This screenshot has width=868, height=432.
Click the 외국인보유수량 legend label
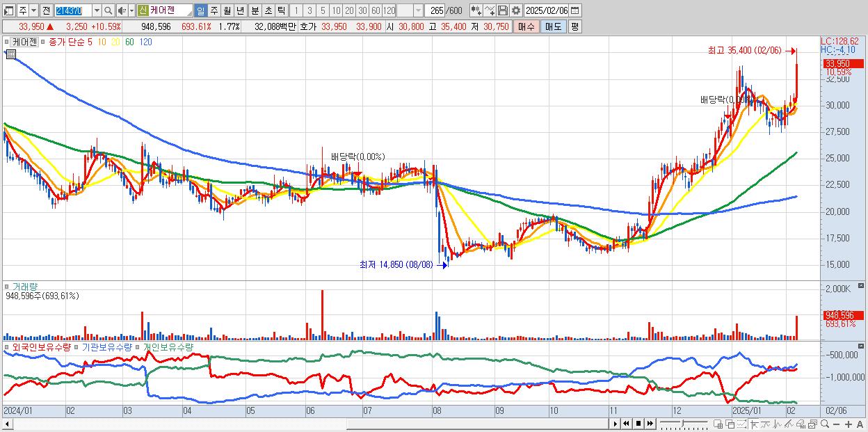(x=41, y=346)
